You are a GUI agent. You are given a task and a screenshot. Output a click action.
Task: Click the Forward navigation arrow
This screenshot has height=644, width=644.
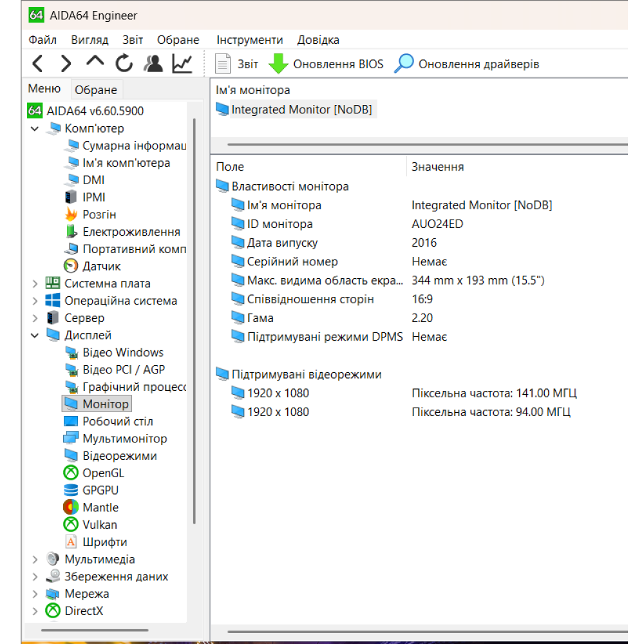point(66,64)
